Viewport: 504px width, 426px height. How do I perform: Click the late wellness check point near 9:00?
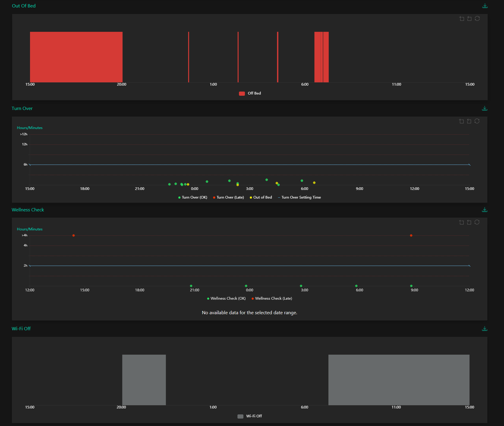(411, 235)
